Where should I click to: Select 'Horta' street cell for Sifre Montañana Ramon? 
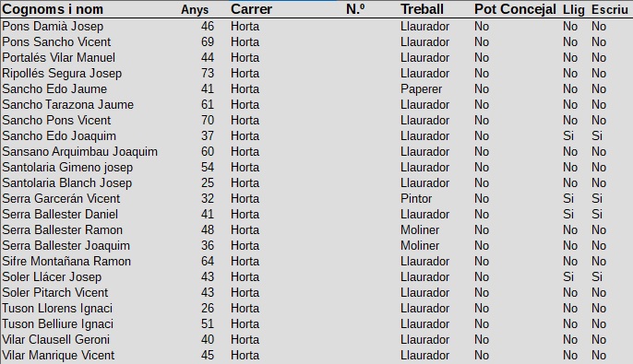click(x=245, y=262)
